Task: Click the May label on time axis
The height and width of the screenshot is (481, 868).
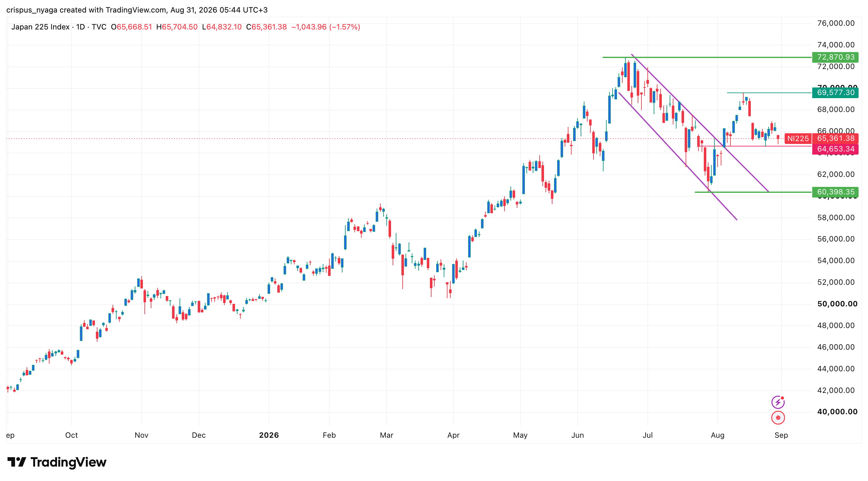Action: coord(520,435)
